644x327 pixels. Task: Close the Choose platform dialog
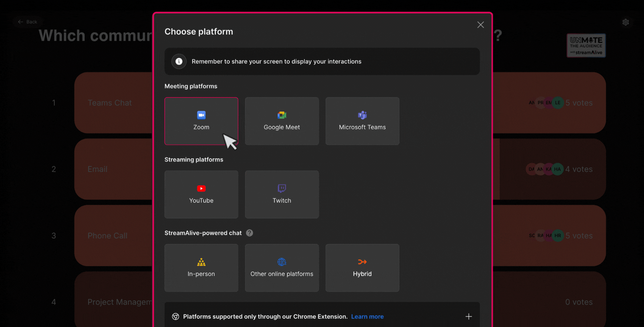tap(481, 25)
